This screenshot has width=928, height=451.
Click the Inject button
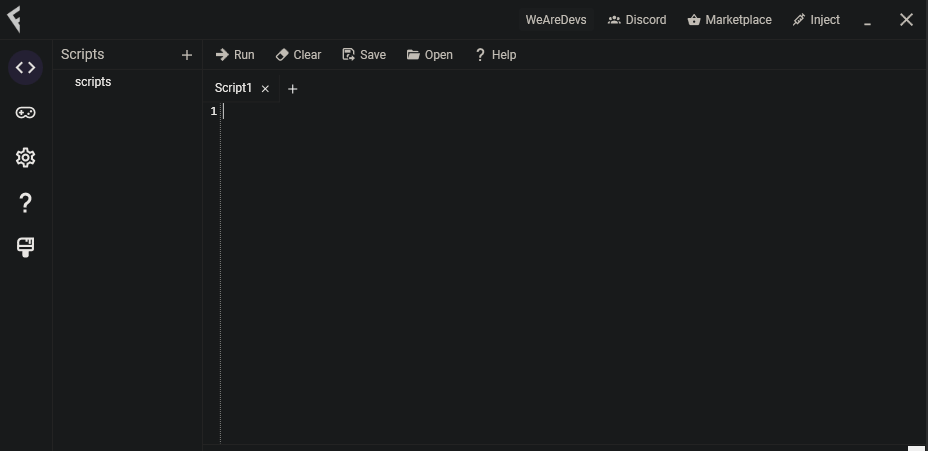point(816,20)
